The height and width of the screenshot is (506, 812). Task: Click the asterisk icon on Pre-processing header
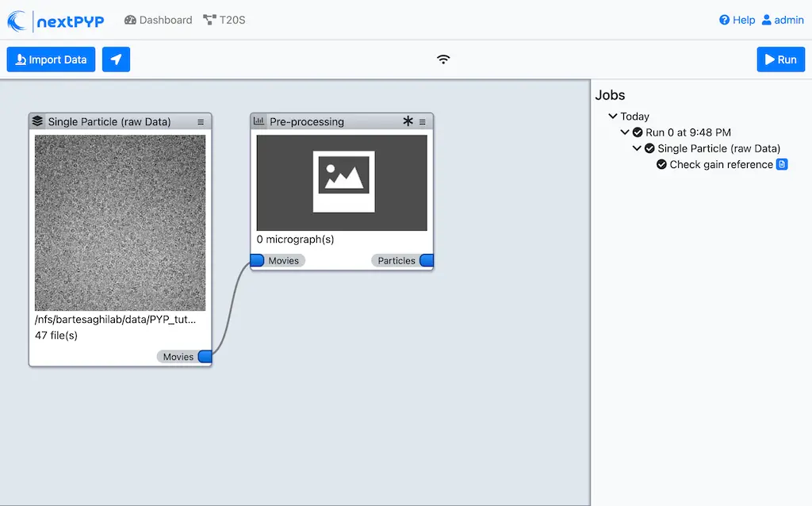pyautogui.click(x=408, y=121)
